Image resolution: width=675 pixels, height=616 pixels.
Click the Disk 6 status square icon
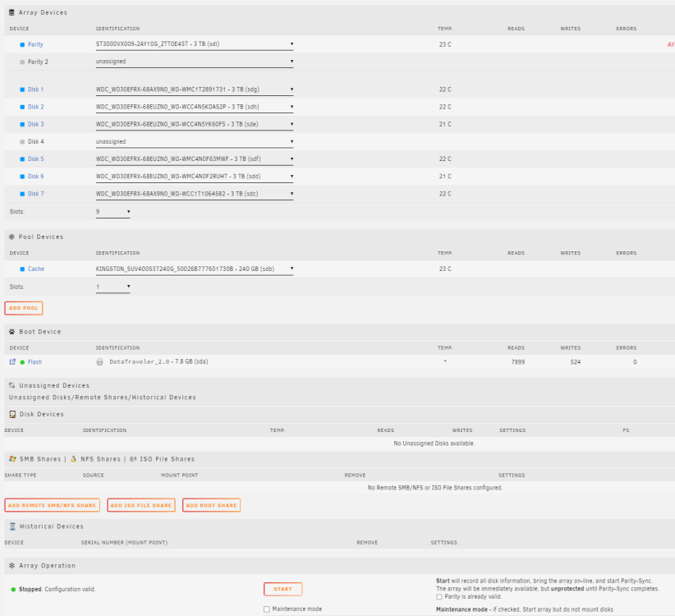(x=22, y=177)
